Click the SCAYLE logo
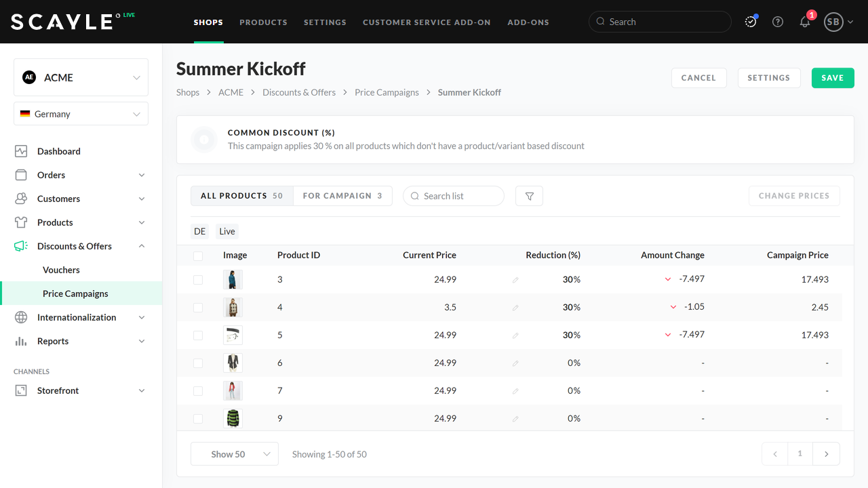The width and height of the screenshot is (868, 488). click(62, 22)
